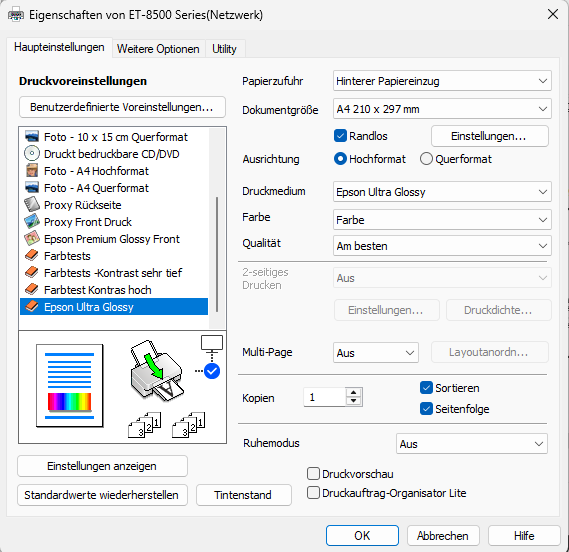Switch to the Utility tab
This screenshot has width=569, height=552.
pos(224,49)
